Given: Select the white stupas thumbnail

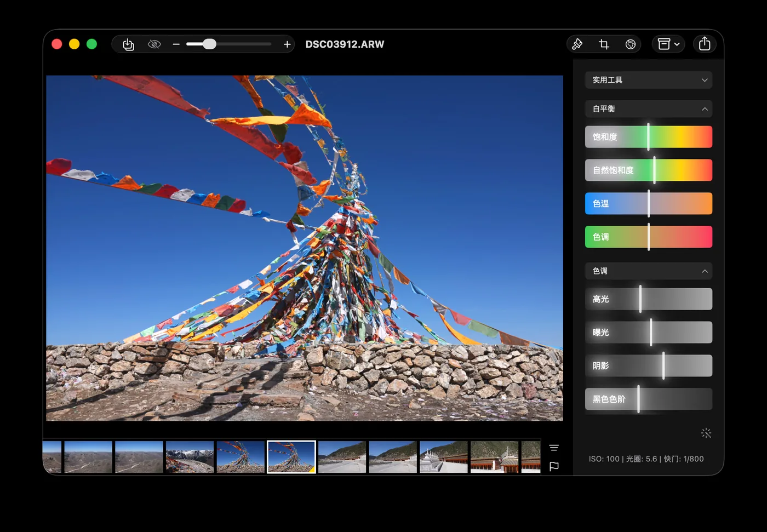Looking at the screenshot, I should [444, 457].
